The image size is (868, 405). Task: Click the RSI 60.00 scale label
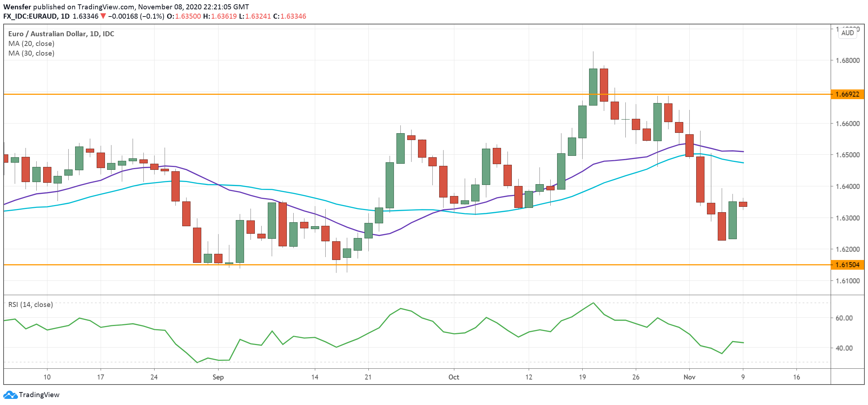pyautogui.click(x=844, y=318)
